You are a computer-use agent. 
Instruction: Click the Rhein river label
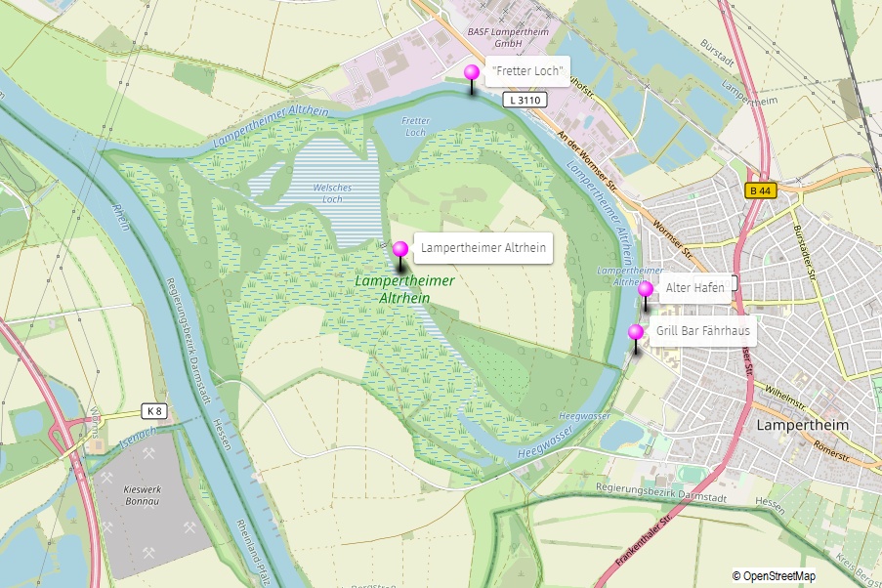[x=121, y=218]
